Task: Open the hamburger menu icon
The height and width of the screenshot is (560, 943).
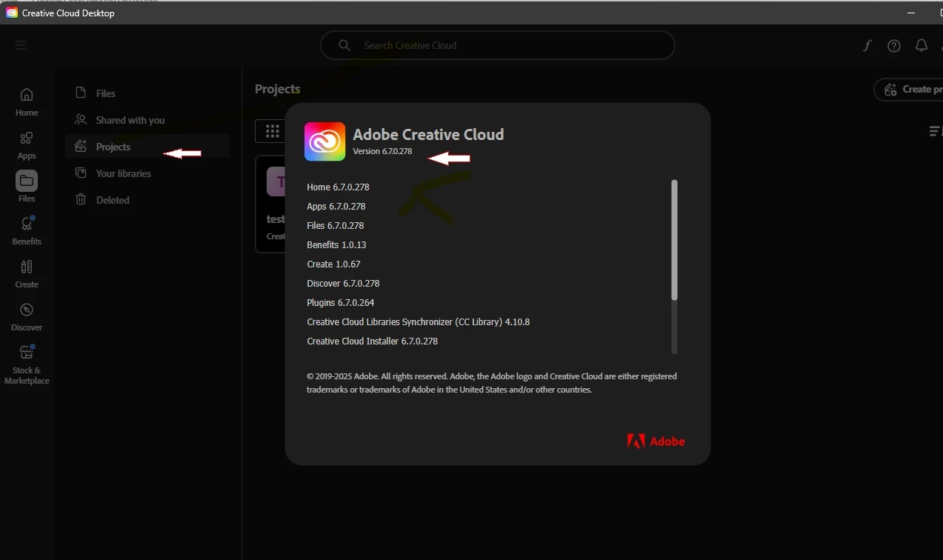Action: 21,45
